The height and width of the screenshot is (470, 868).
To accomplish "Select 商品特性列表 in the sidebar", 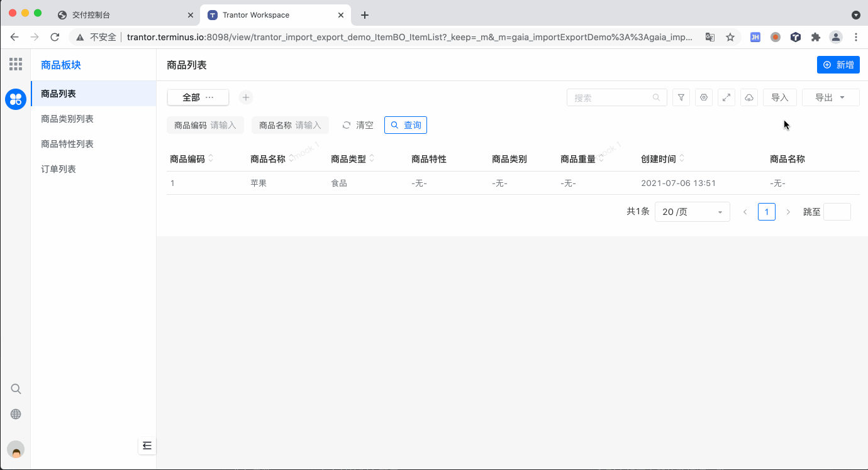I will click(93, 144).
